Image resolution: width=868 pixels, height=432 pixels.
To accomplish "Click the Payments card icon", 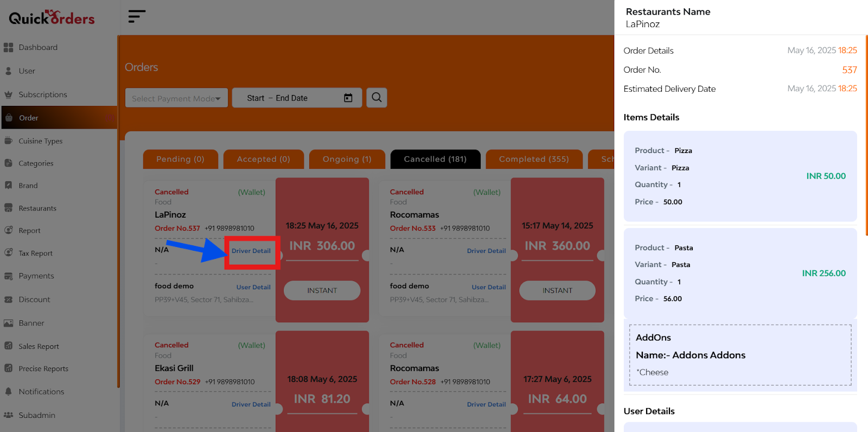I will 8,276.
